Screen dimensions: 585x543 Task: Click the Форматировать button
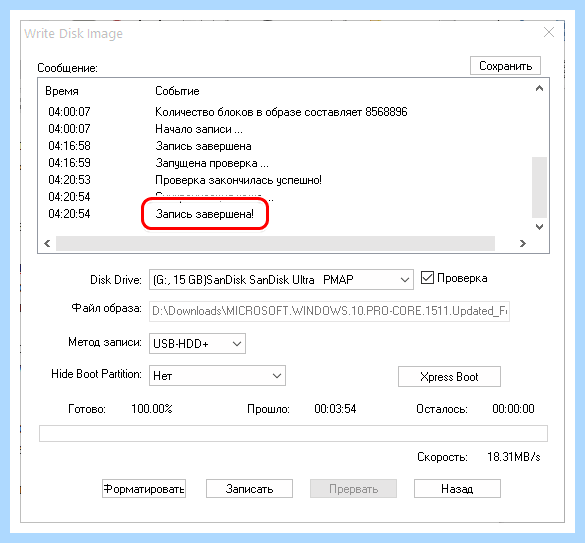coord(144,489)
